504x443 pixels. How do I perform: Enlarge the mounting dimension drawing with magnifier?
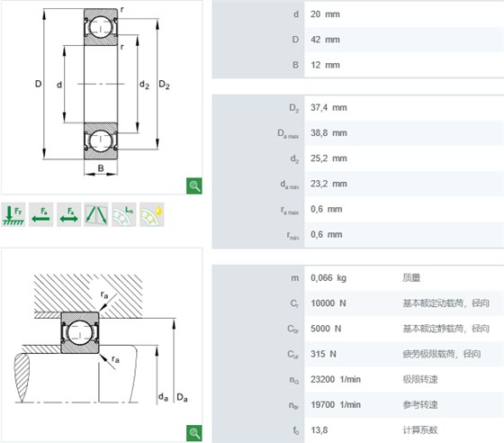click(194, 433)
